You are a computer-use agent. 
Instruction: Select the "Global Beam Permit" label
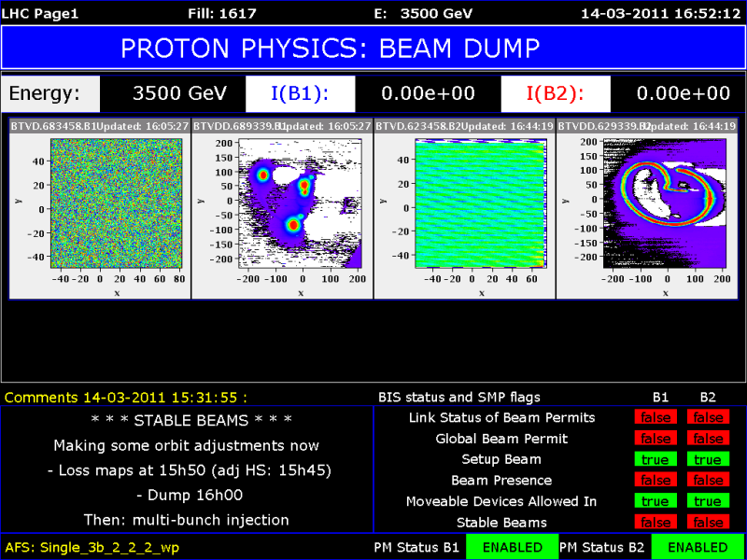pos(501,439)
